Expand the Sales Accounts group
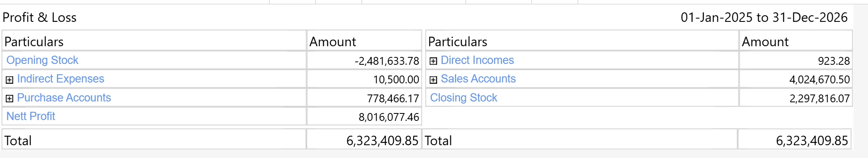 (433, 80)
